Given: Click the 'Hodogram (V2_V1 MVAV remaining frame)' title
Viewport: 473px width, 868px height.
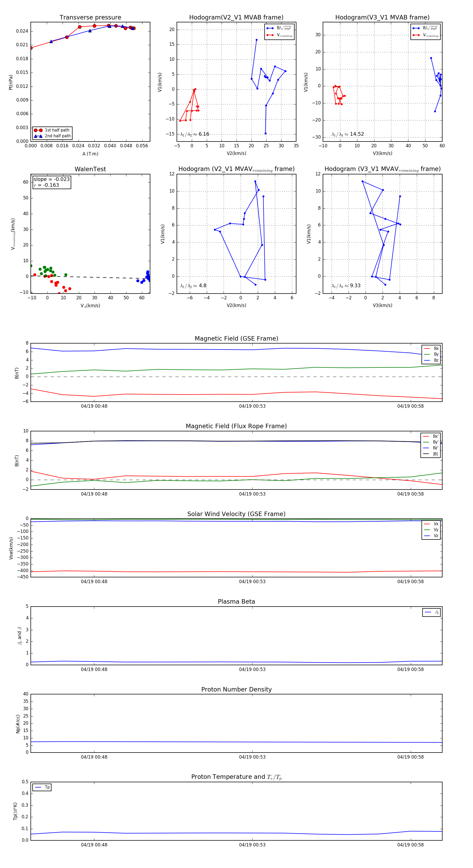Looking at the screenshot, I should (x=236, y=169).
